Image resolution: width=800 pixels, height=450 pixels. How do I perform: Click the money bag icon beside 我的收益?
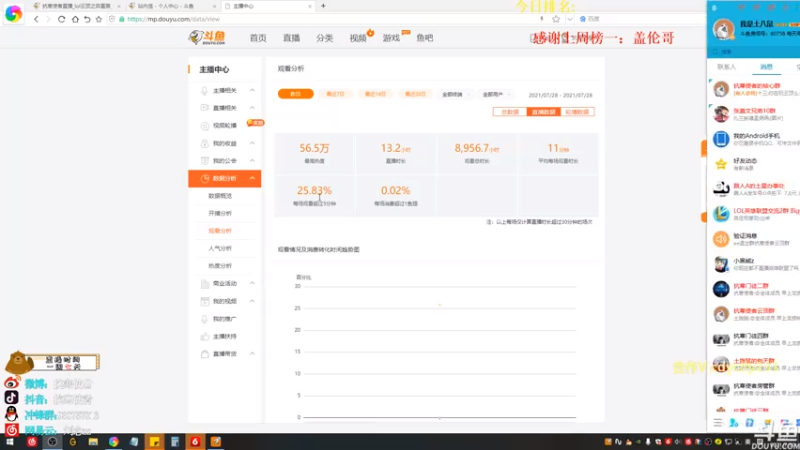[205, 143]
